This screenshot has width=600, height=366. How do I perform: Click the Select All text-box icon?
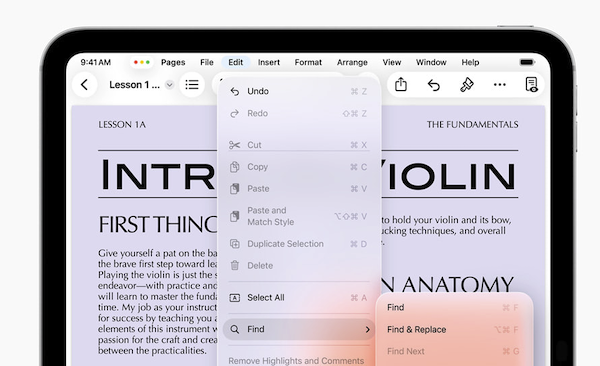tap(235, 297)
